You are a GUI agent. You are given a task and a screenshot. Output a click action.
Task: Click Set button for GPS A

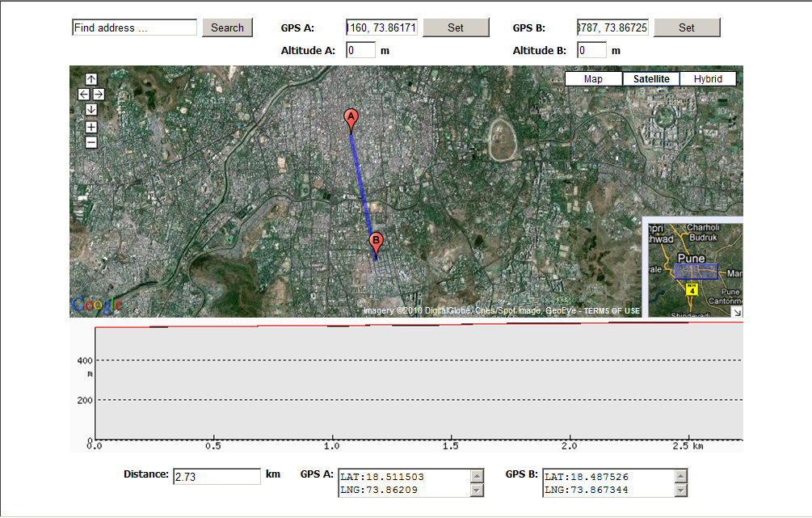coord(456,28)
